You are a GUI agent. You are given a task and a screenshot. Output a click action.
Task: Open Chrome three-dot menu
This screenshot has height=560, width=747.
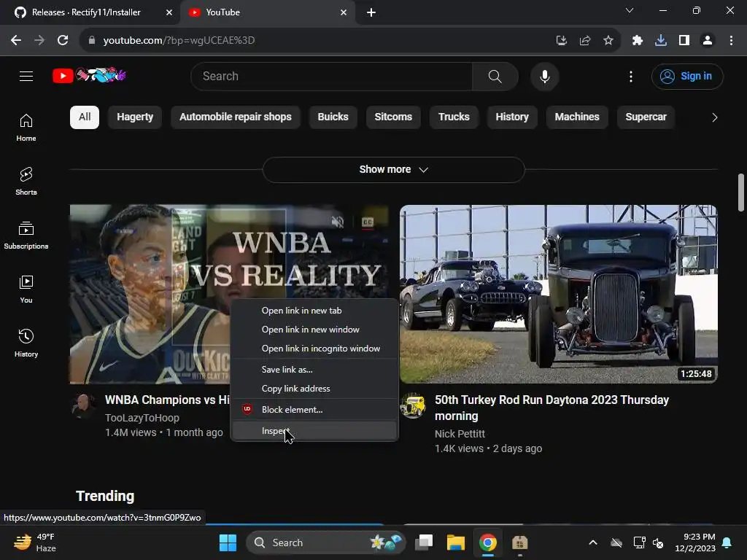click(731, 41)
